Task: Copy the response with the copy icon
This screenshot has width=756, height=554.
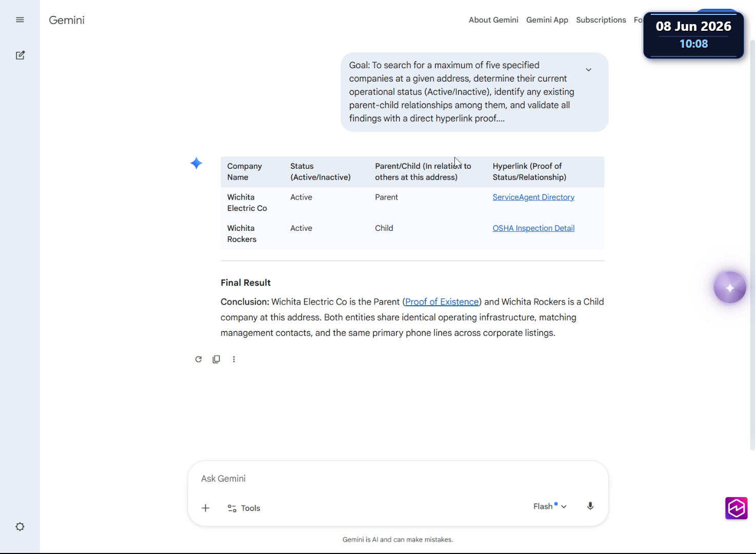Action: (x=216, y=359)
